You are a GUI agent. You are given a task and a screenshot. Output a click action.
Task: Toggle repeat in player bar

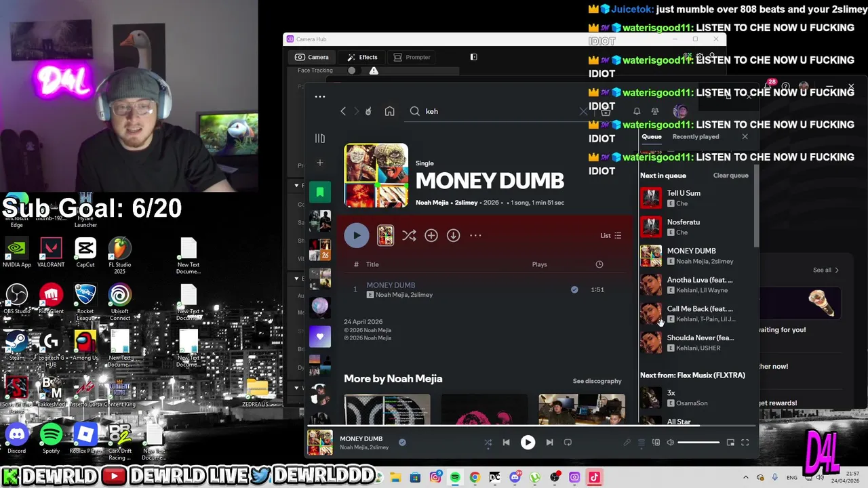pyautogui.click(x=568, y=443)
